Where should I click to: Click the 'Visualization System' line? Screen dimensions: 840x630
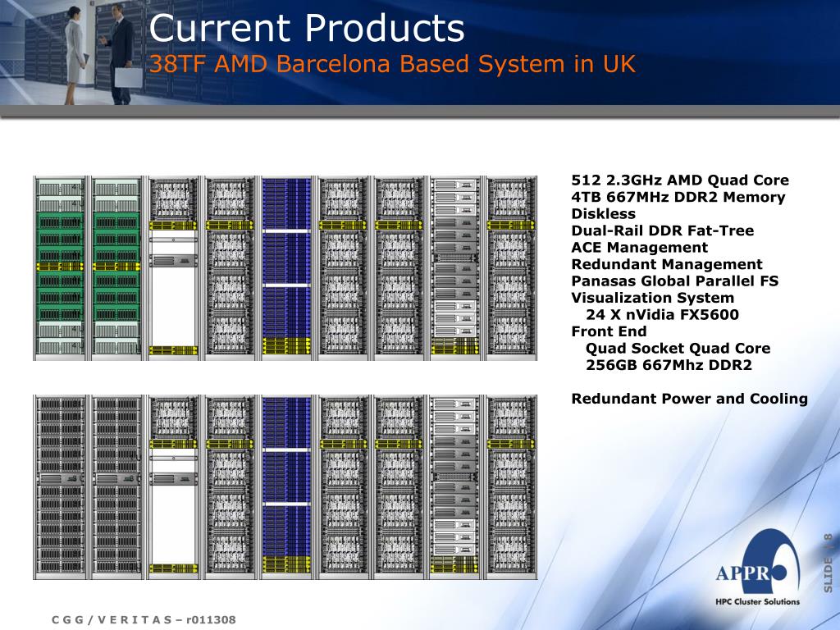[x=652, y=298]
